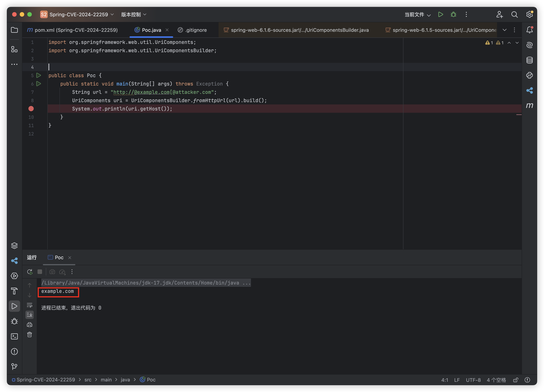Open Notifications bell icon
544x392 pixels.
coord(529,30)
